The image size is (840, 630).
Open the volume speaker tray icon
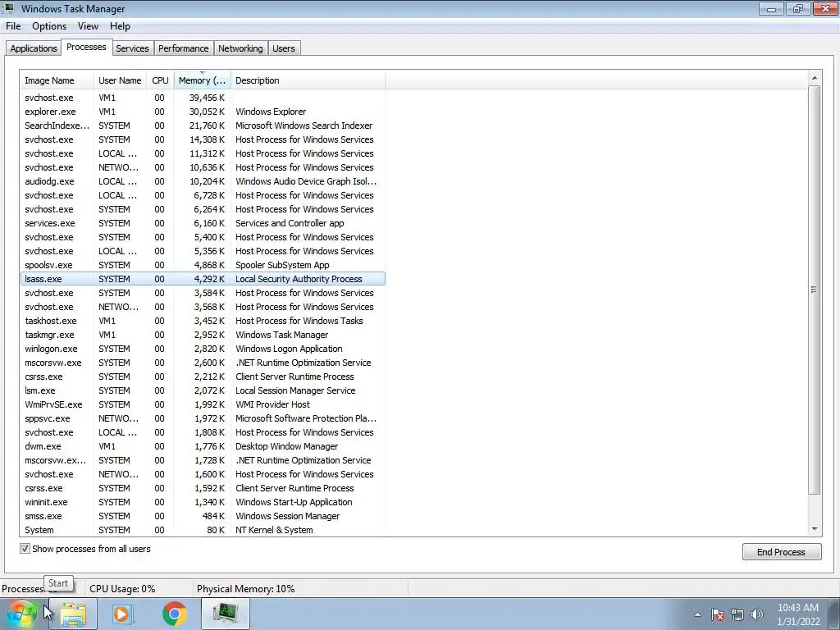(x=757, y=614)
